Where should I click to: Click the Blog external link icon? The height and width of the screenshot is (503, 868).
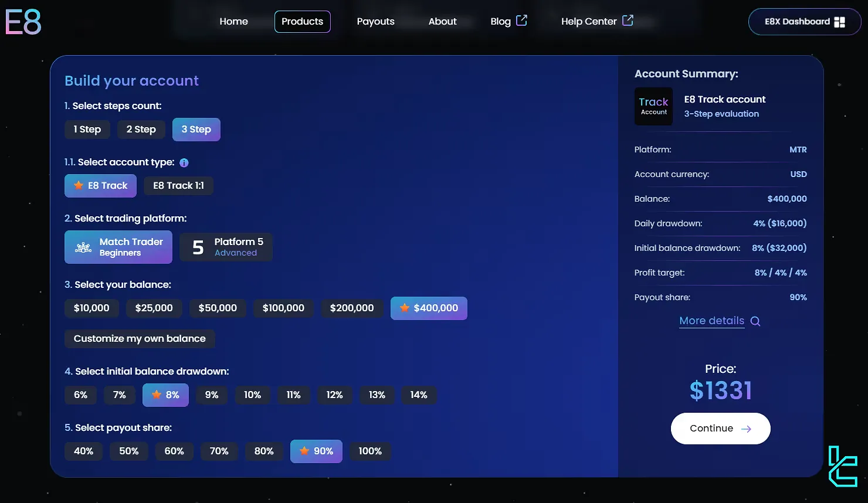(x=521, y=21)
